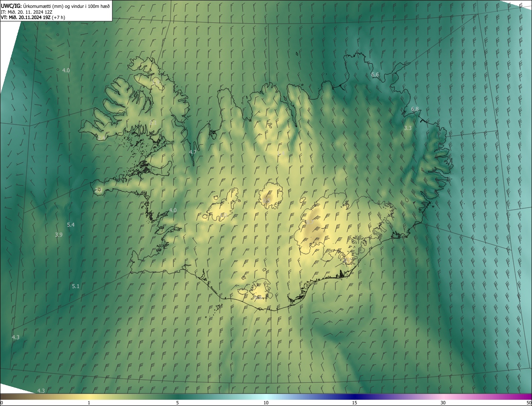
Task: Click the pale pink band of the colour scale
Action: pos(443,397)
